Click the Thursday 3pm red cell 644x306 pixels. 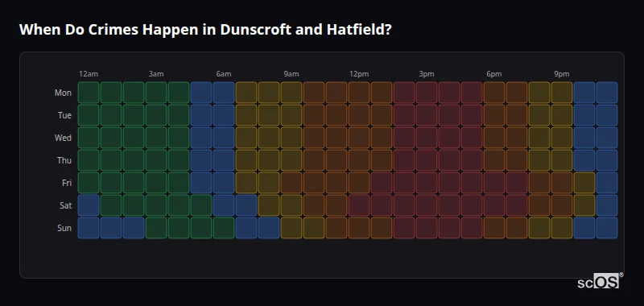[x=427, y=160]
